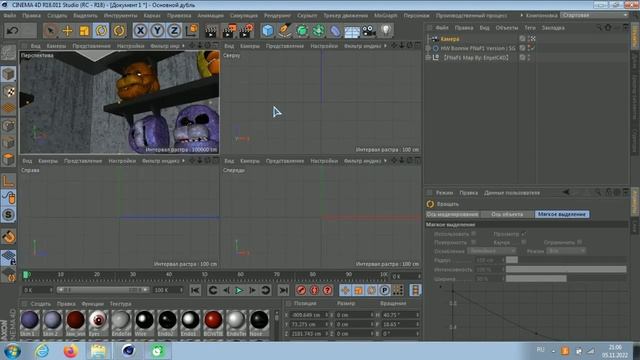Switch to Ось объекта tab
Viewport: 640px width, 360px height.
tap(507, 214)
